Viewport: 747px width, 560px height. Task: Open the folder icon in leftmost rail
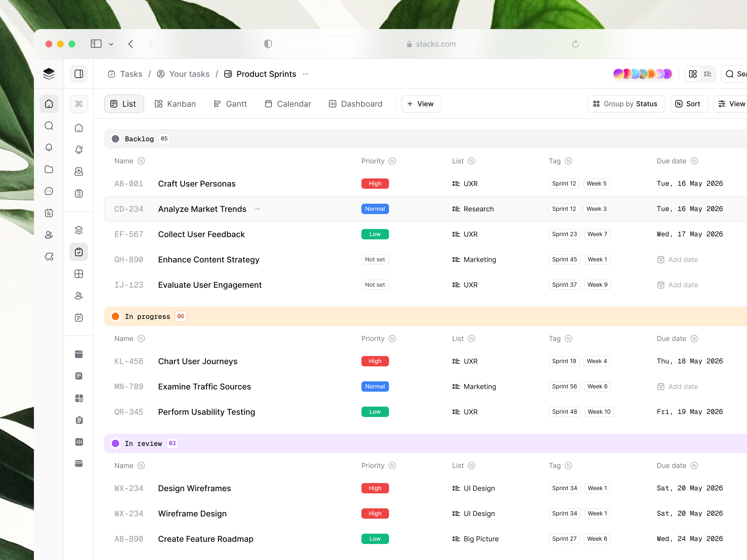49,169
